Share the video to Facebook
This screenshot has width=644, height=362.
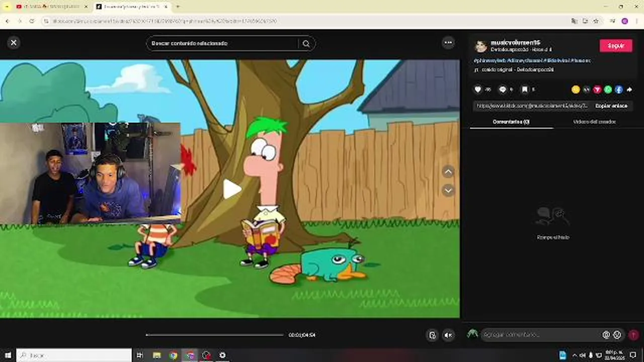618,89
